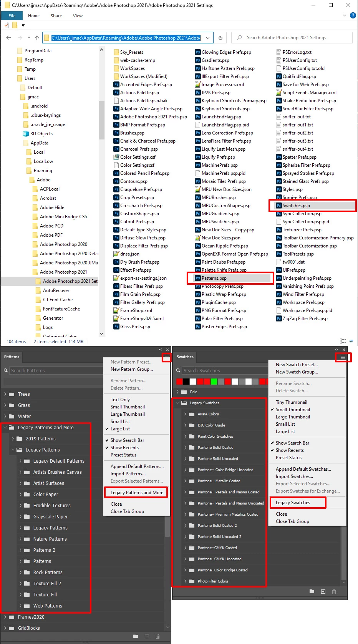Image resolution: width=358 pixels, height=644 pixels.
Task: Select Import Patterns menu item
Action: pos(128,474)
